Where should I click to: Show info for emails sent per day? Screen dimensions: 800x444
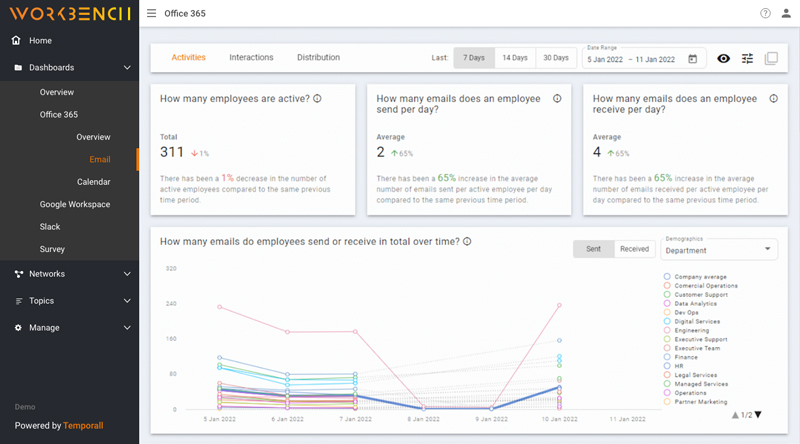coord(557,98)
